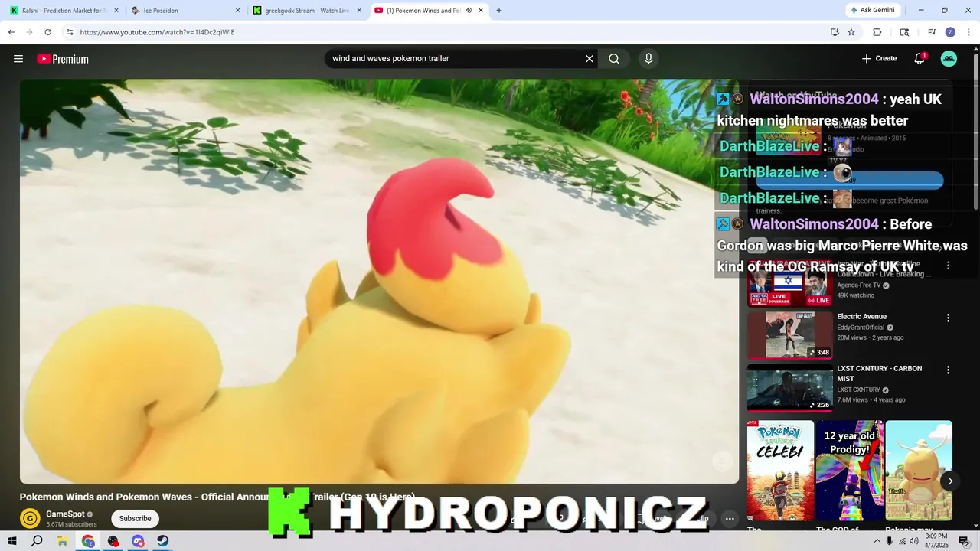Show next shorts with right arrow

click(x=950, y=481)
